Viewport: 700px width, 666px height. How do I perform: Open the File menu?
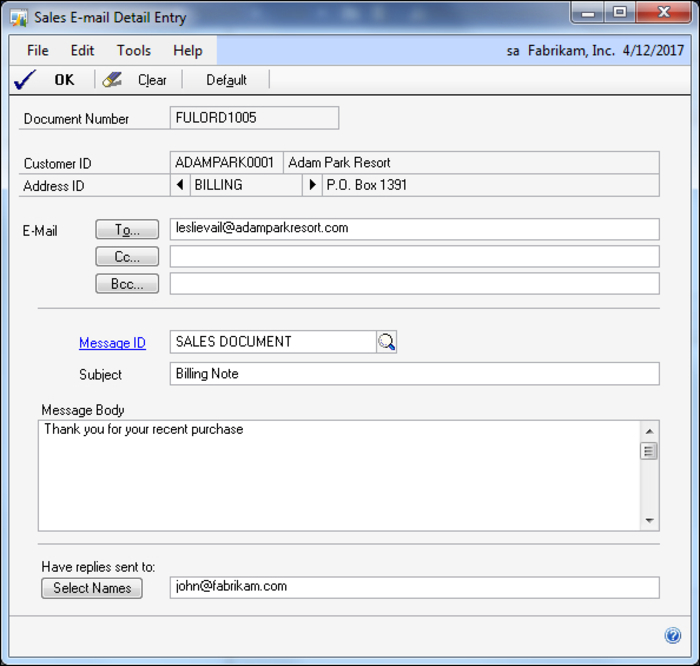[38, 50]
